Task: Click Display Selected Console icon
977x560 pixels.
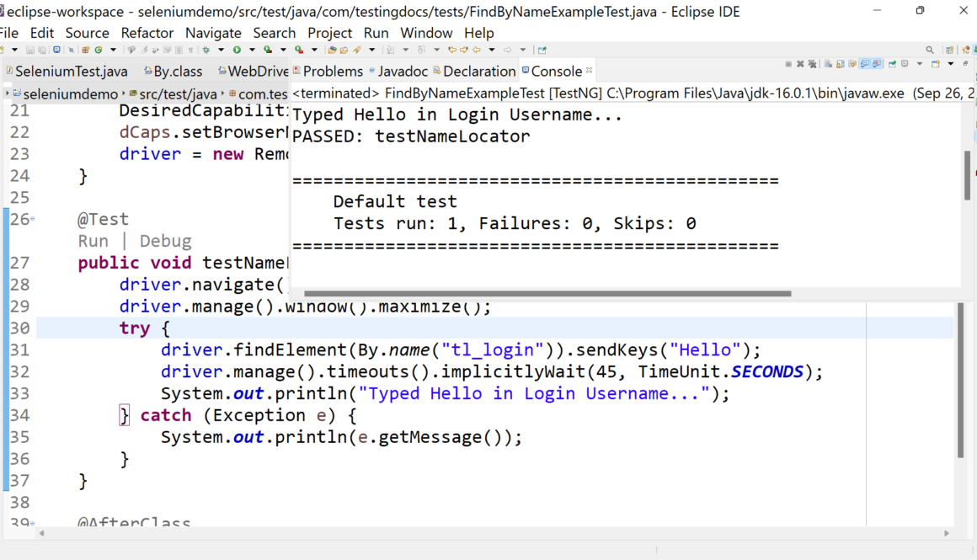Action: (905, 63)
